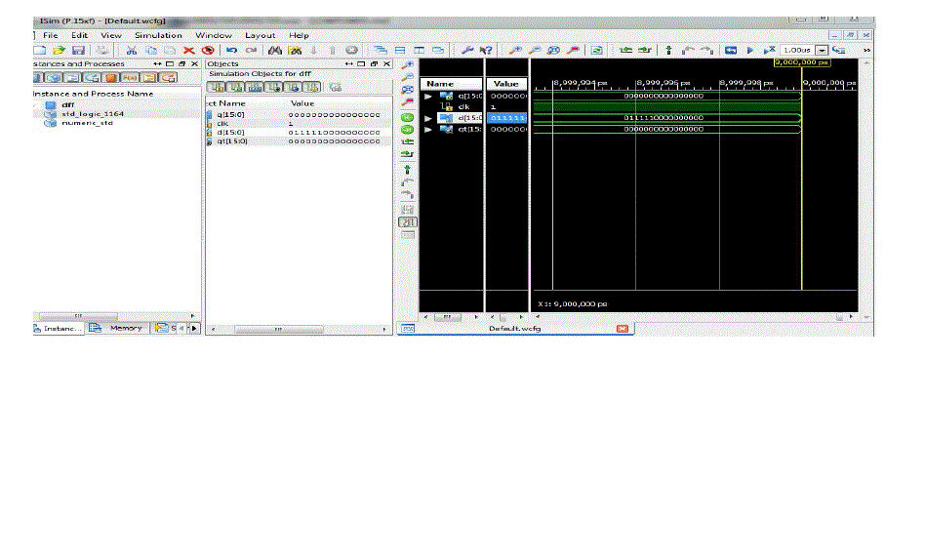The width and height of the screenshot is (925, 560).
Task: Click the Undo arrow in the toolbar
Action: point(232,50)
